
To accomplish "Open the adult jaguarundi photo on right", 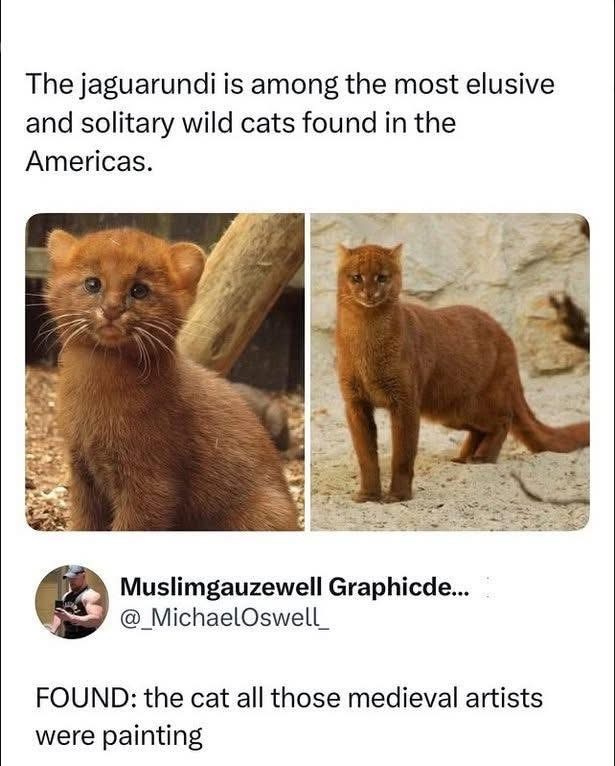I will pos(449,371).
